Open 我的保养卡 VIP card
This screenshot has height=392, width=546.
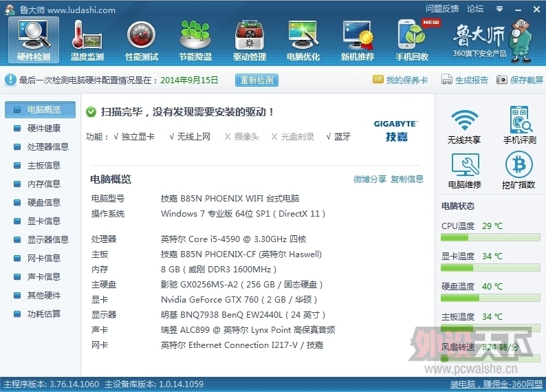coord(400,80)
